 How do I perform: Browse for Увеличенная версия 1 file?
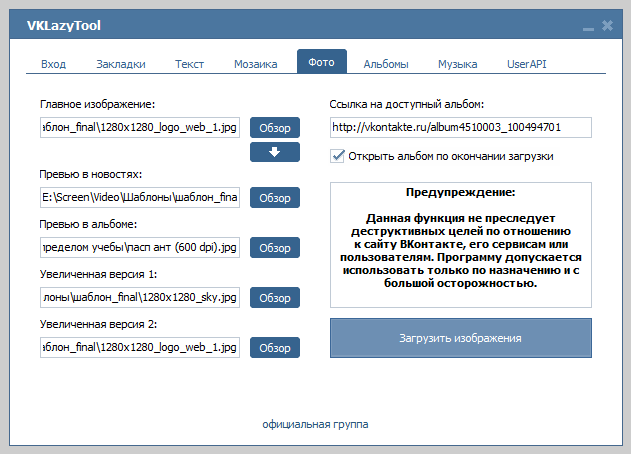tap(275, 297)
